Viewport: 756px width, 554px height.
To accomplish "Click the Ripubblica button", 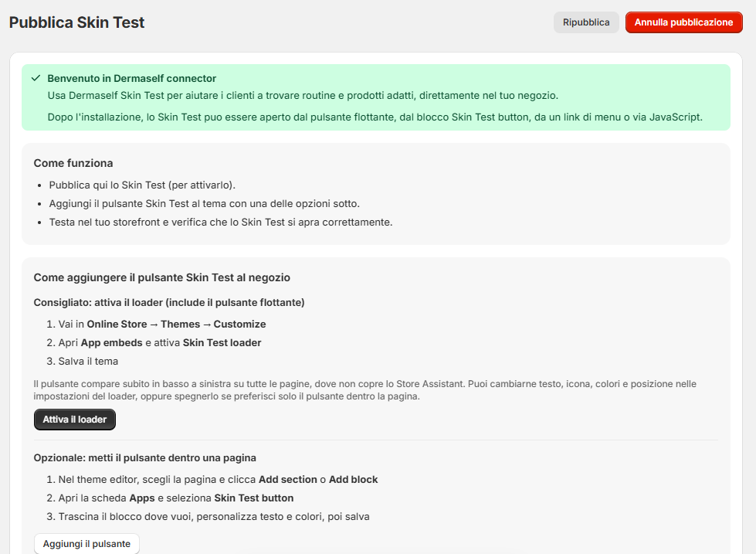I will point(586,22).
